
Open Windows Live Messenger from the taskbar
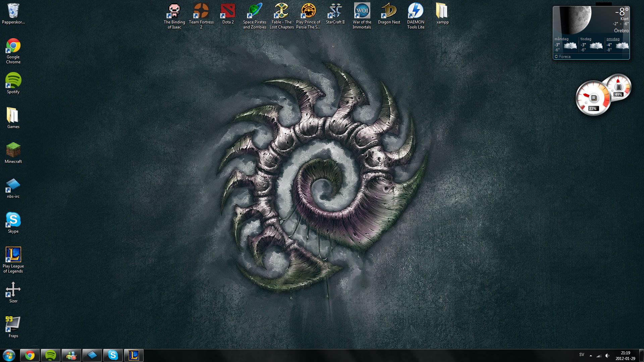[71, 355]
